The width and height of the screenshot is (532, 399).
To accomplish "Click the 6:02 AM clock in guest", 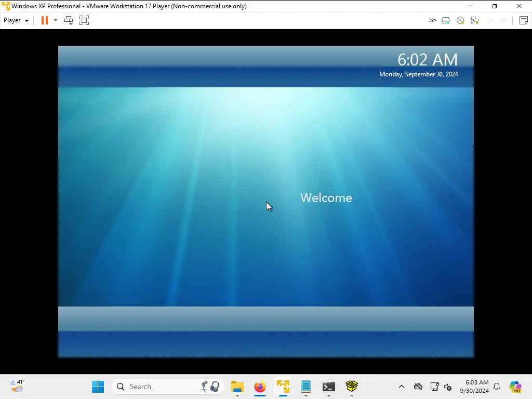I will 428,60.
